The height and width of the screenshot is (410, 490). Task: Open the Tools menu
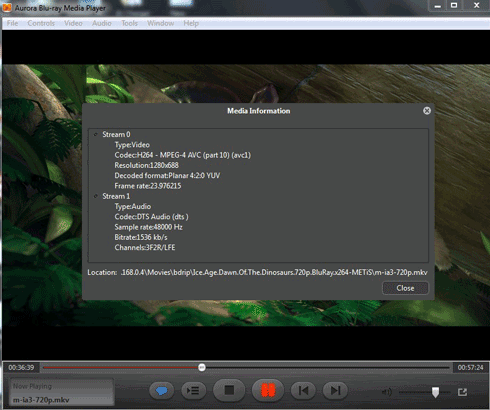(129, 23)
